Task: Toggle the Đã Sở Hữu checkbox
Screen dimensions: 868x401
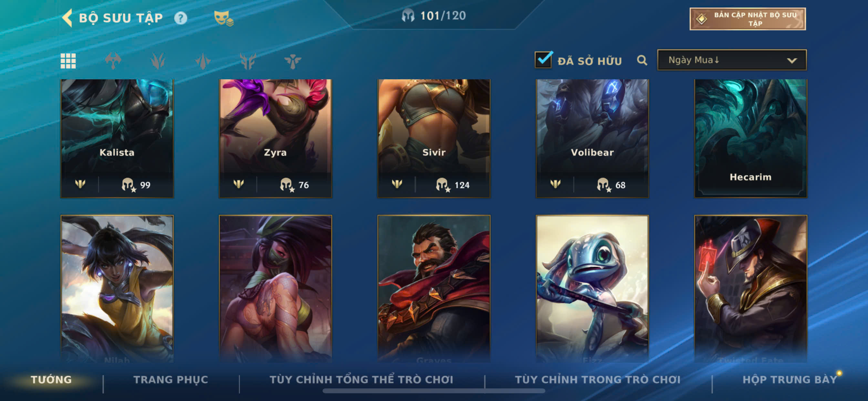Action: click(x=543, y=60)
